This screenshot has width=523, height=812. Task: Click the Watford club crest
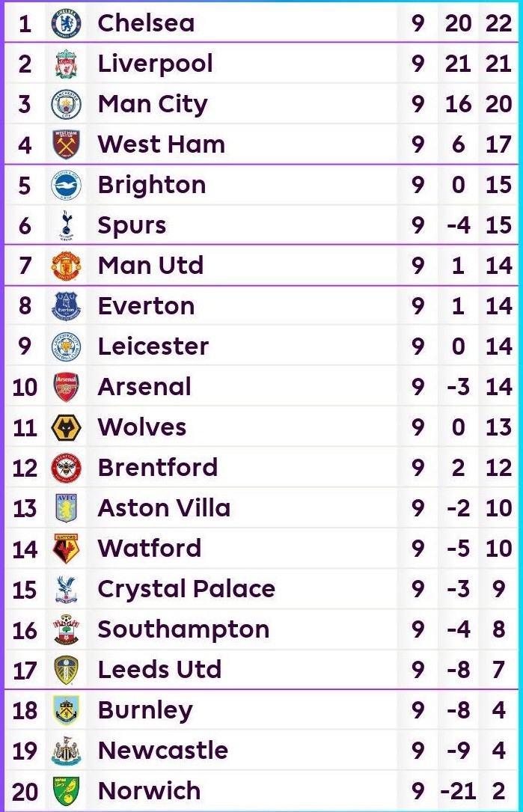[x=66, y=549]
